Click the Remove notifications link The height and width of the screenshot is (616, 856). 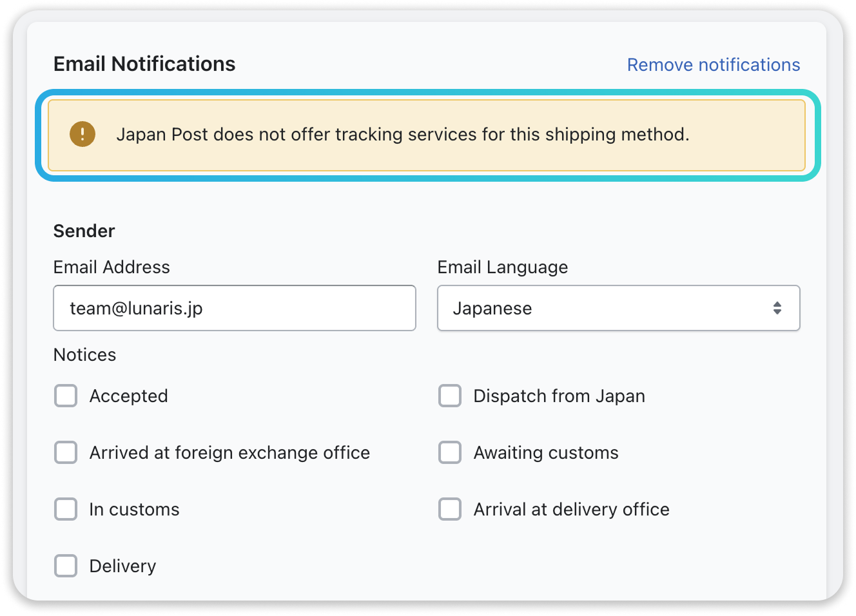(x=714, y=64)
